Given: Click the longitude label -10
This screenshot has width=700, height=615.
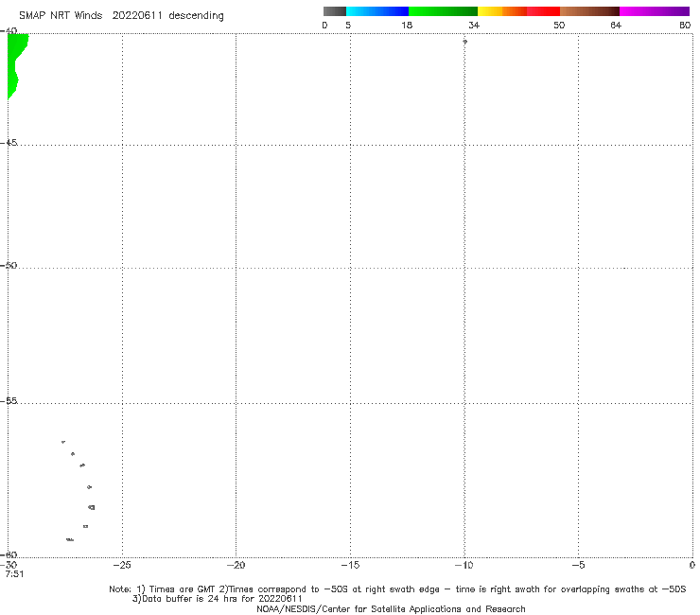Looking at the screenshot, I should coord(464,565).
